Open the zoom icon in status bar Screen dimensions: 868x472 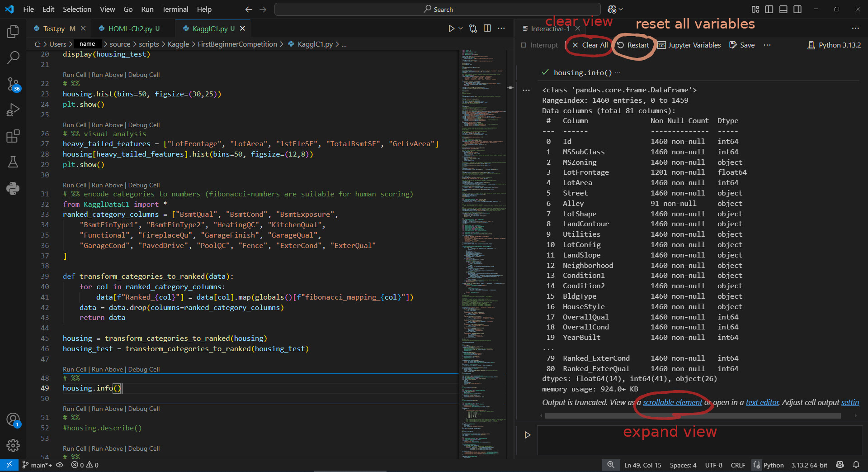[x=611, y=465]
